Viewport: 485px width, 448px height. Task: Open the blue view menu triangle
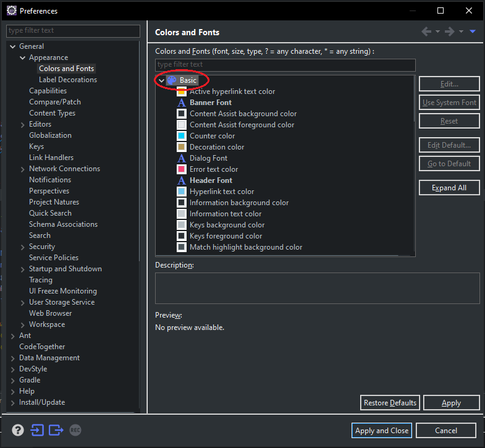coord(473,32)
